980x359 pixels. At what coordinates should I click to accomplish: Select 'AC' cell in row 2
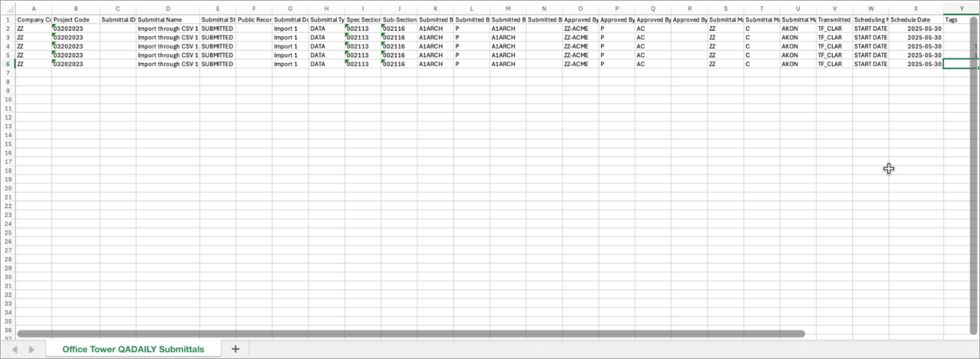pyautogui.click(x=653, y=29)
